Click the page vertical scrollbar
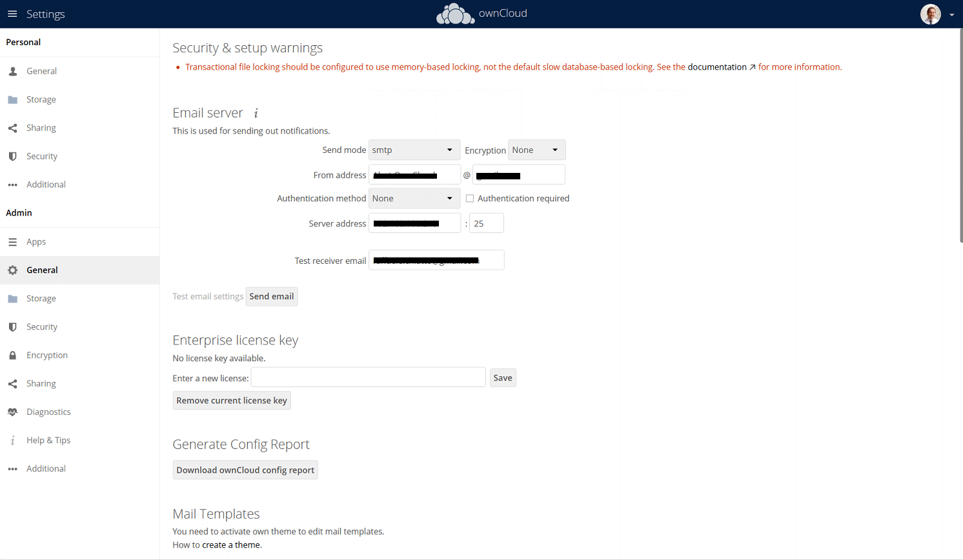 point(960,135)
